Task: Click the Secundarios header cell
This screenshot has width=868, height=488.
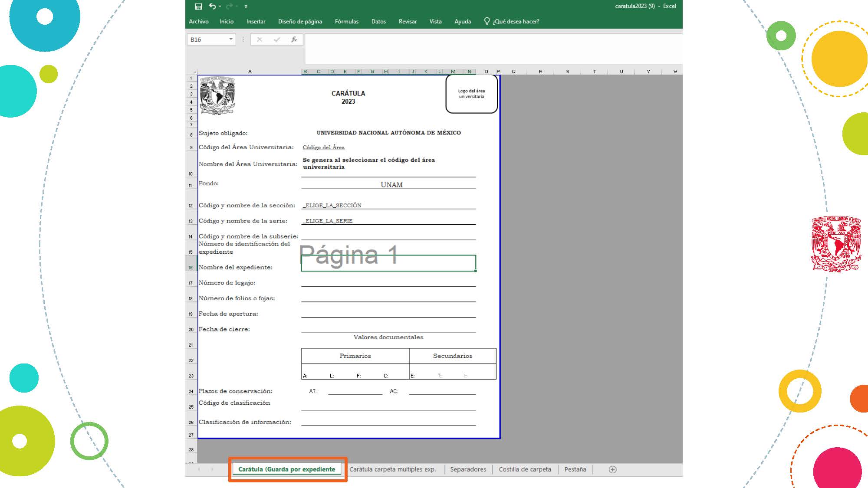Action: tap(452, 356)
